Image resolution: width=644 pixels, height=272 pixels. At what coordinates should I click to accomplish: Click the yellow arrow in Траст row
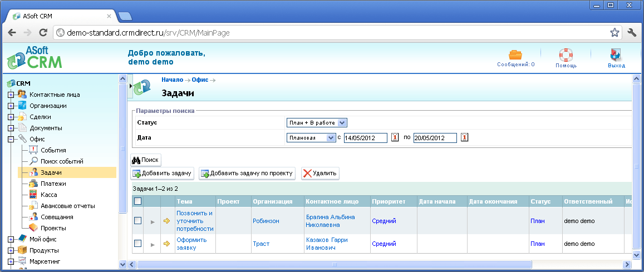pos(167,244)
